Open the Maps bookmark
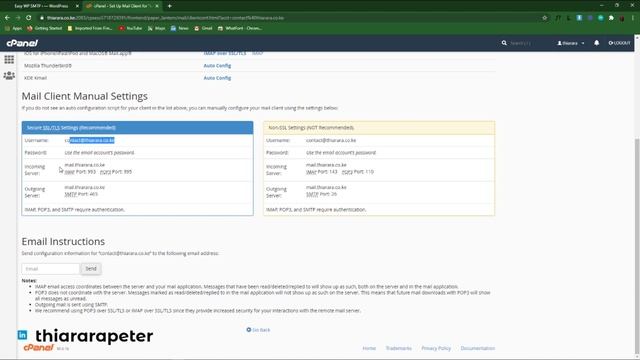Image resolution: width=640 pixels, height=360 pixels. coord(157,29)
